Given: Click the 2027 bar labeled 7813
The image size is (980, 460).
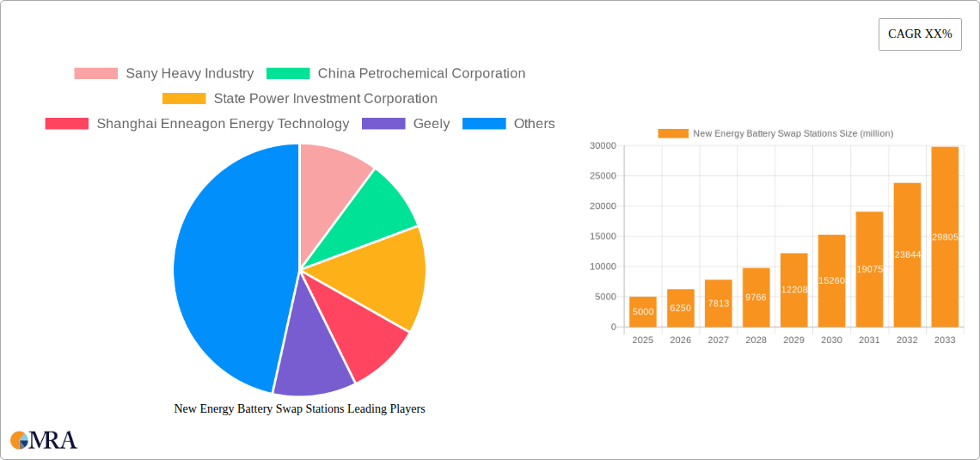Looking at the screenshot, I should point(718,304).
